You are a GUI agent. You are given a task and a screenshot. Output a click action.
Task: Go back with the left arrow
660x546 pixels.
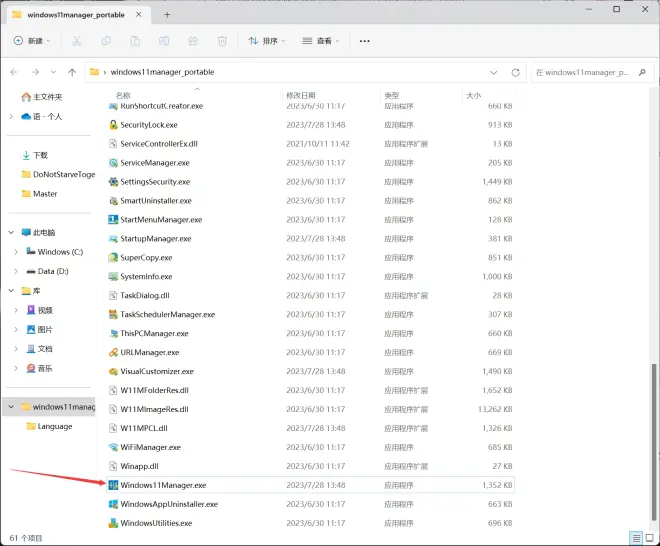14,72
